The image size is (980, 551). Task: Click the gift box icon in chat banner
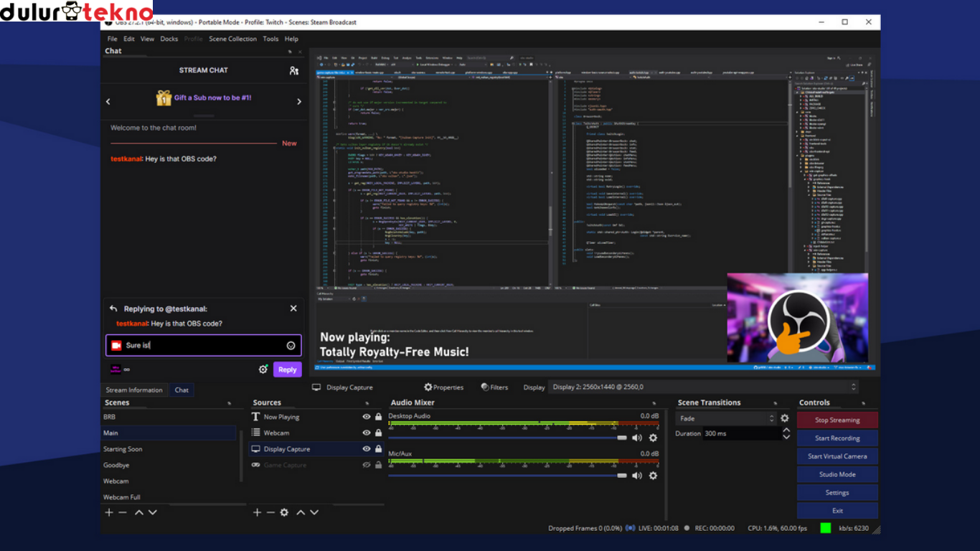pyautogui.click(x=164, y=98)
